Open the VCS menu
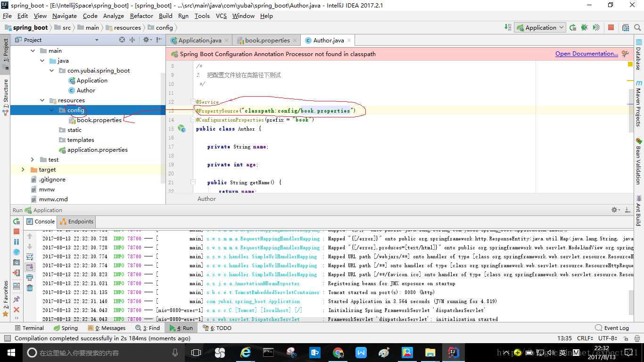The image size is (644, 362). point(221,16)
